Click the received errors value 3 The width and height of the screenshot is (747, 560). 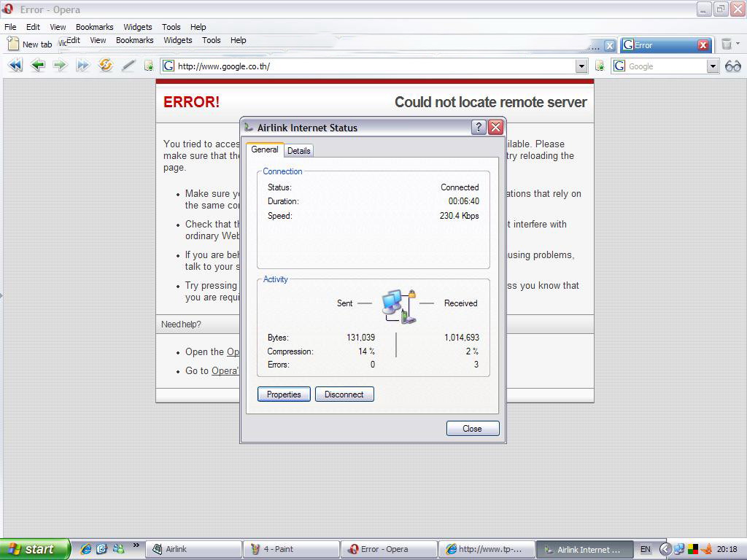[x=476, y=365]
